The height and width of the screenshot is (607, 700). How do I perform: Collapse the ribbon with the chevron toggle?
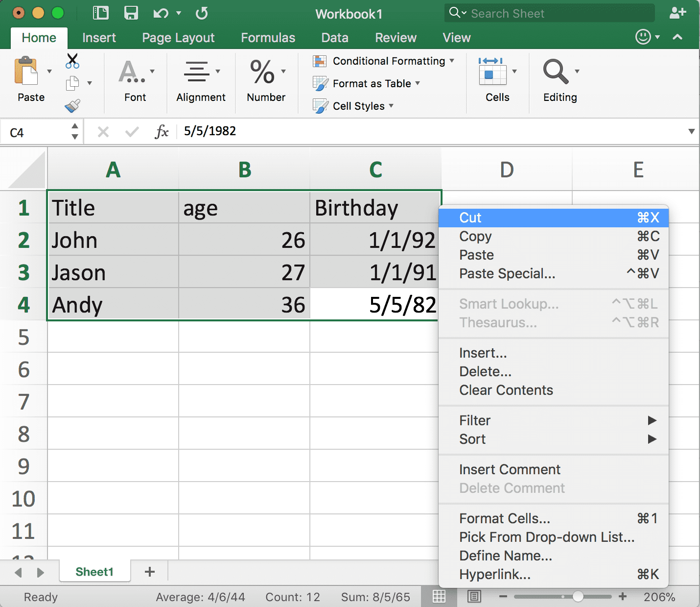677,37
